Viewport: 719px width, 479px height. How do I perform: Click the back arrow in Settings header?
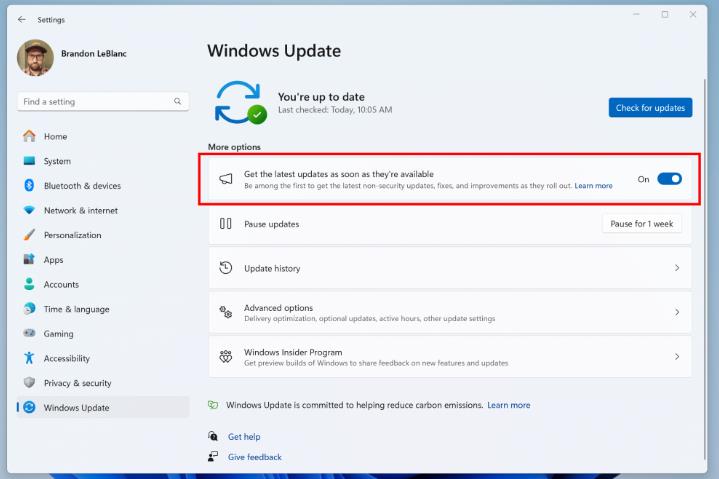pyautogui.click(x=22, y=19)
